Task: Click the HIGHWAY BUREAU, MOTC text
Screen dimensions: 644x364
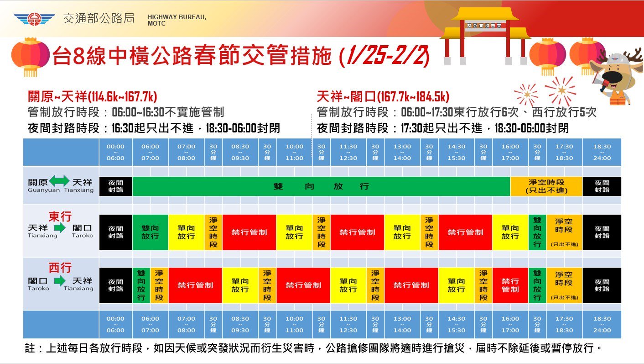Action: pyautogui.click(x=177, y=20)
